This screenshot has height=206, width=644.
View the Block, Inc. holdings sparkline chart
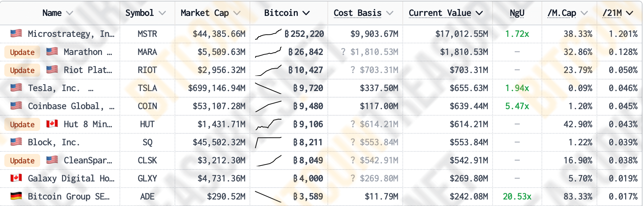pos(268,142)
